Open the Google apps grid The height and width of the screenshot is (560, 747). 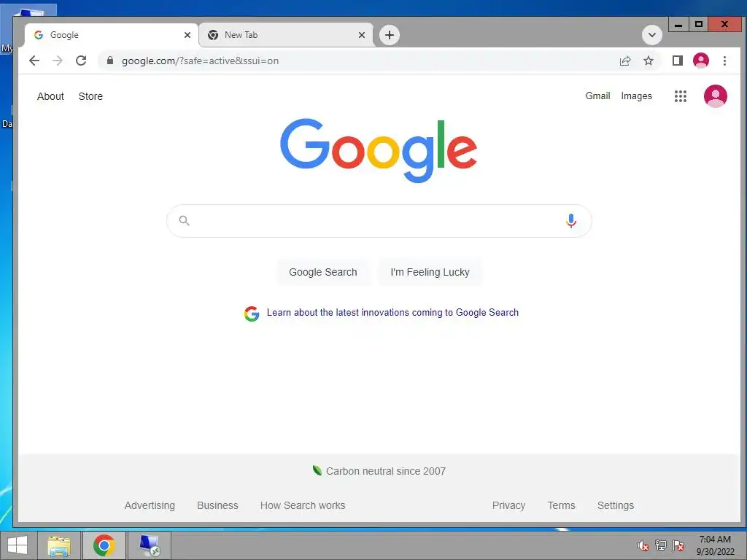681,96
